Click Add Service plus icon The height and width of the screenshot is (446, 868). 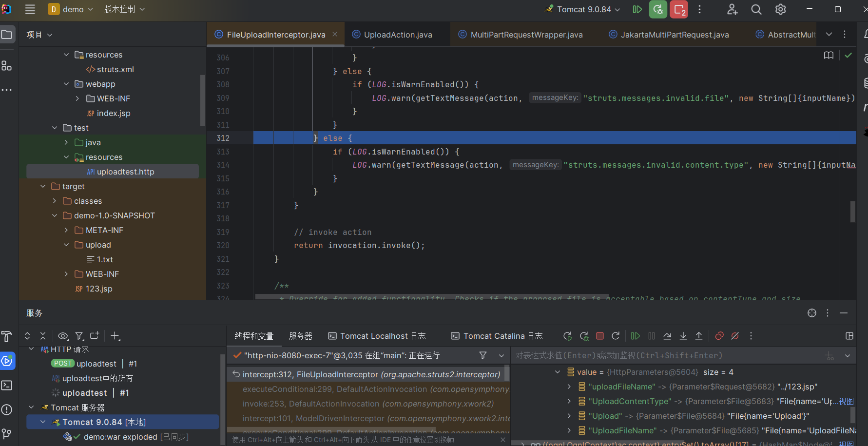[116, 336]
